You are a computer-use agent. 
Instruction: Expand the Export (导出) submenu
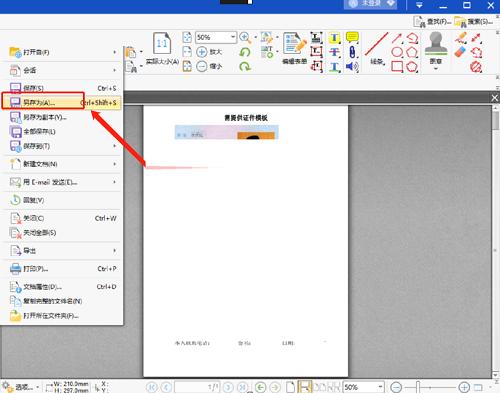[114, 251]
